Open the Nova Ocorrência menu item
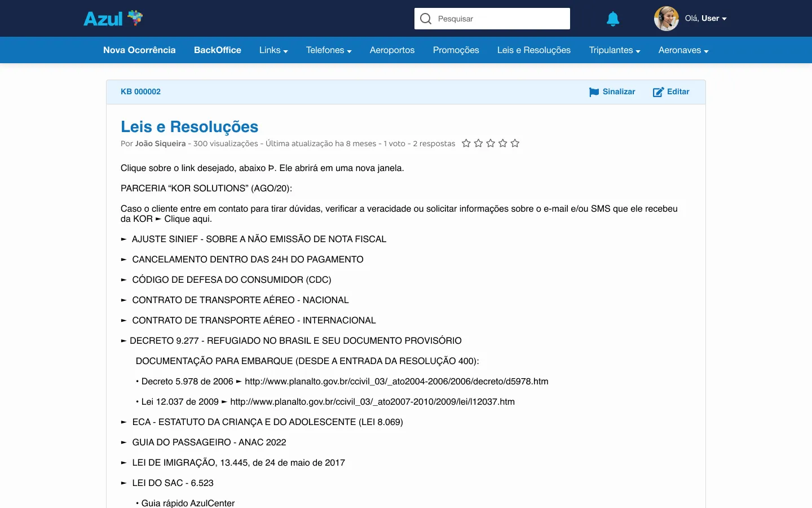Screen dimensions: 812x508 click(139, 50)
